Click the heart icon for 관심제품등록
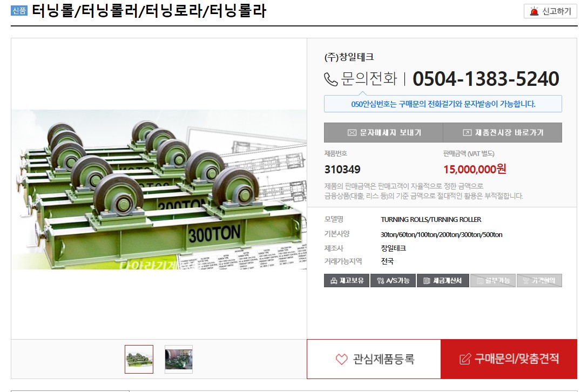The image size is (581, 392). click(x=342, y=359)
